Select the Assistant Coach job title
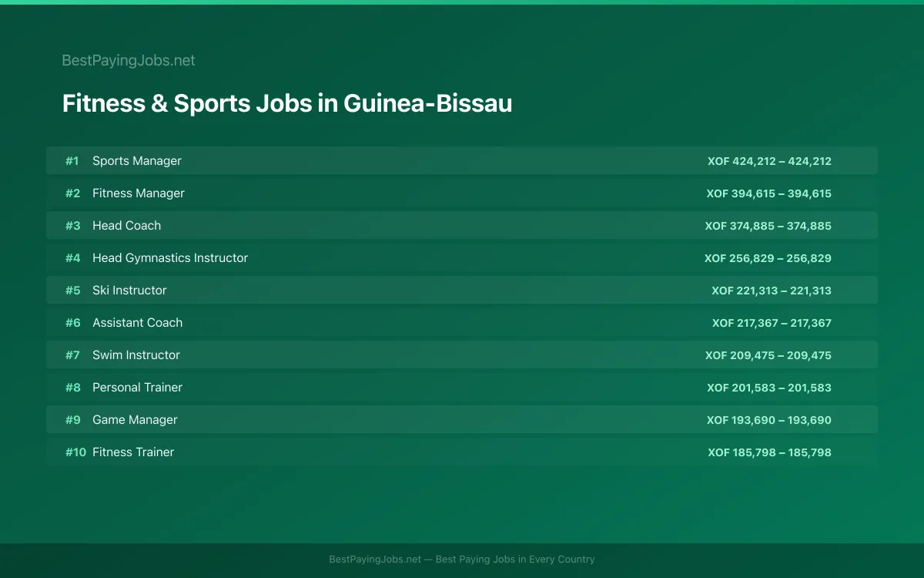Screen dimensions: 924x578 137,323
